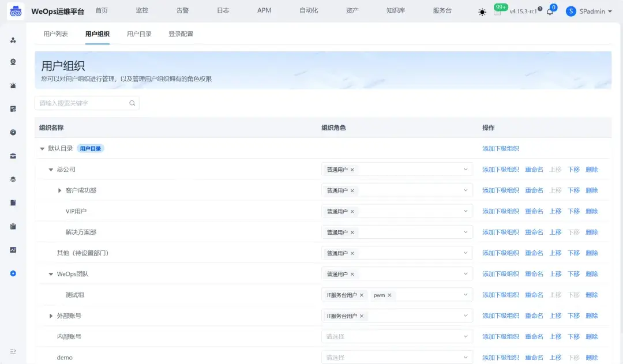Add sub-organization under WeOps团队

[x=501, y=274]
